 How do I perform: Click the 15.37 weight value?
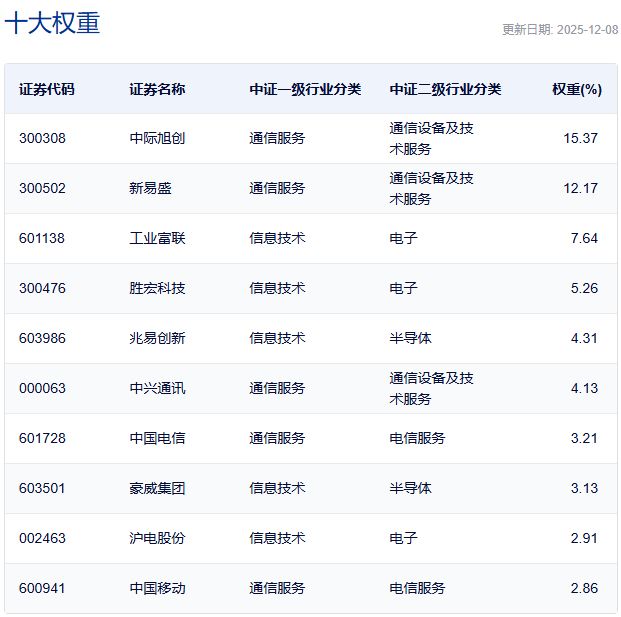[x=580, y=138]
